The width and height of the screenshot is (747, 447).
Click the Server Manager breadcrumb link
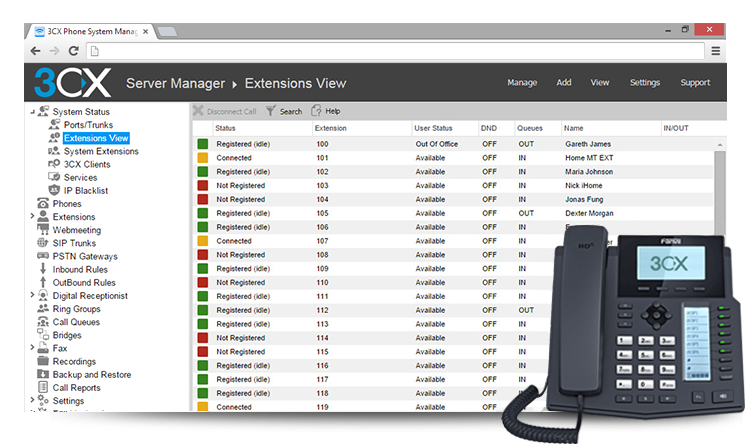point(175,83)
